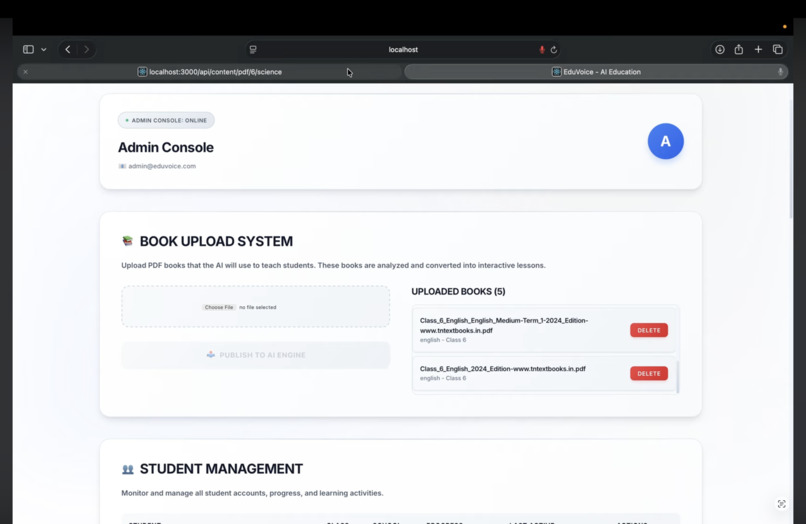This screenshot has width=806, height=524.
Task: Click the books icon beside Book Upload System
Action: click(x=127, y=241)
